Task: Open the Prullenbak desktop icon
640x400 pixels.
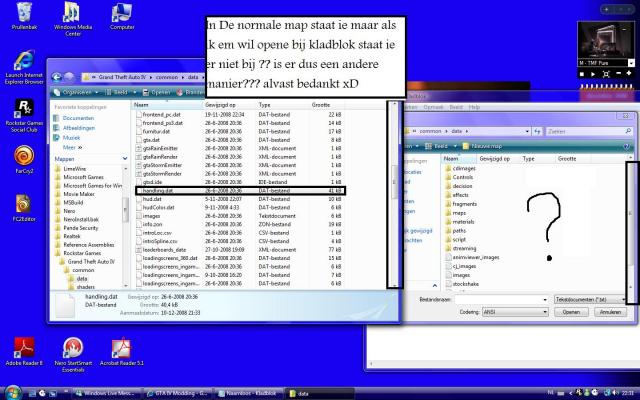Action: tap(24, 16)
